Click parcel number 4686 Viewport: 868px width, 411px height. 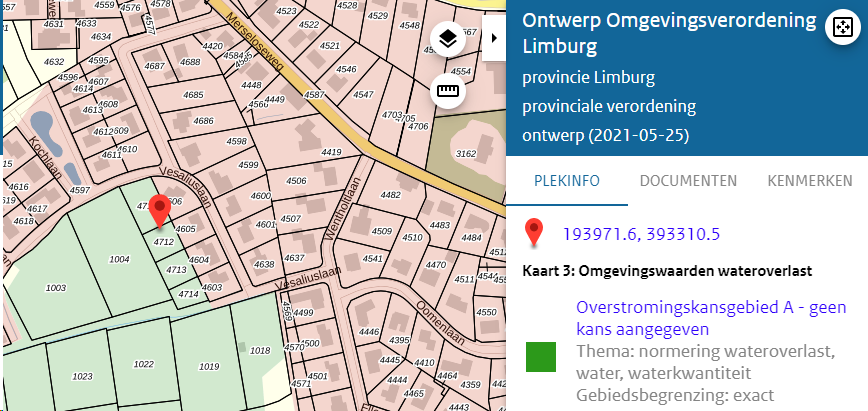203,121
